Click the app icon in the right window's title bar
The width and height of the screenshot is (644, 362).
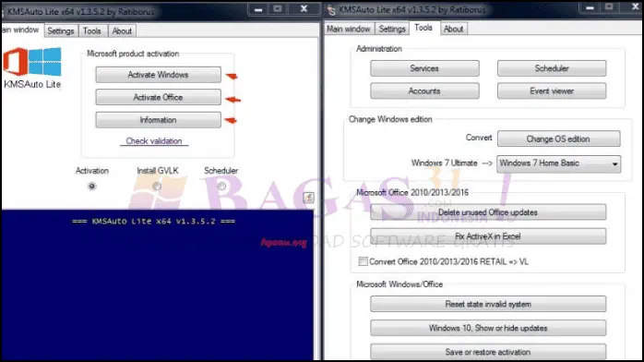331,10
